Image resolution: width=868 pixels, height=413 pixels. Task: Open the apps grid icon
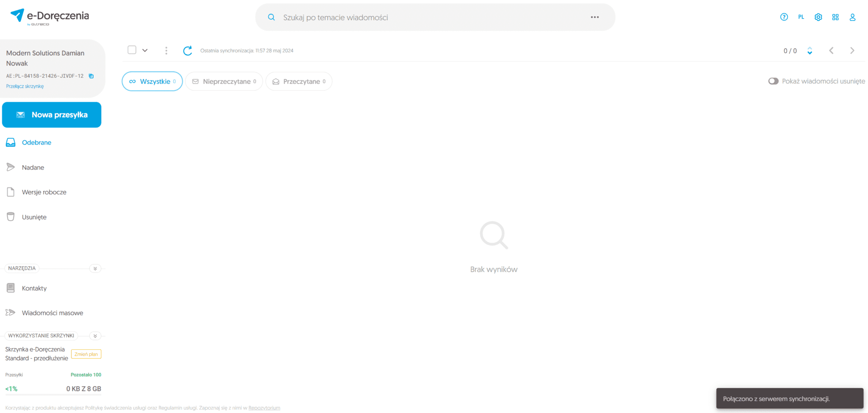pos(835,17)
